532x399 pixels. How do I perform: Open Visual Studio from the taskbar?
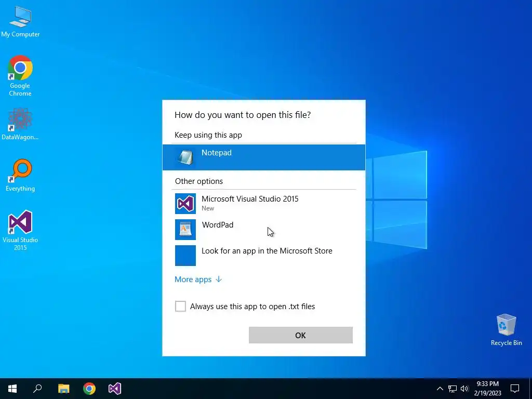tap(115, 389)
